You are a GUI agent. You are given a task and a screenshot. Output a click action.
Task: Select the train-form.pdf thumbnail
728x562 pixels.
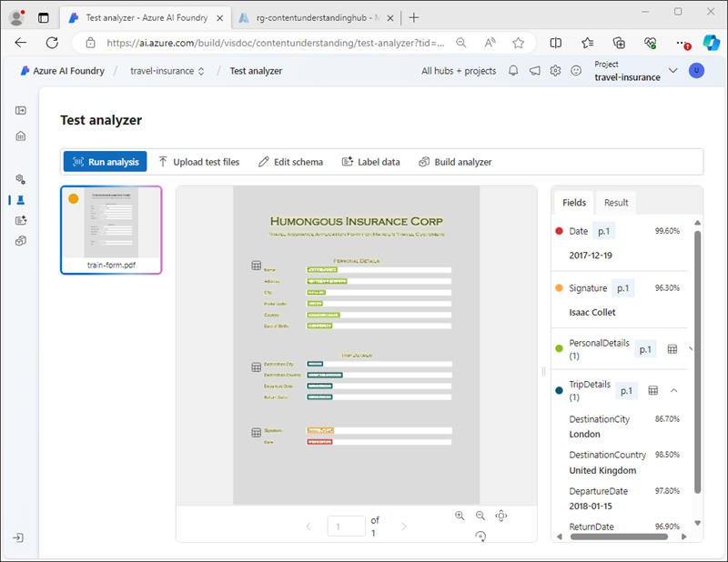(x=111, y=230)
